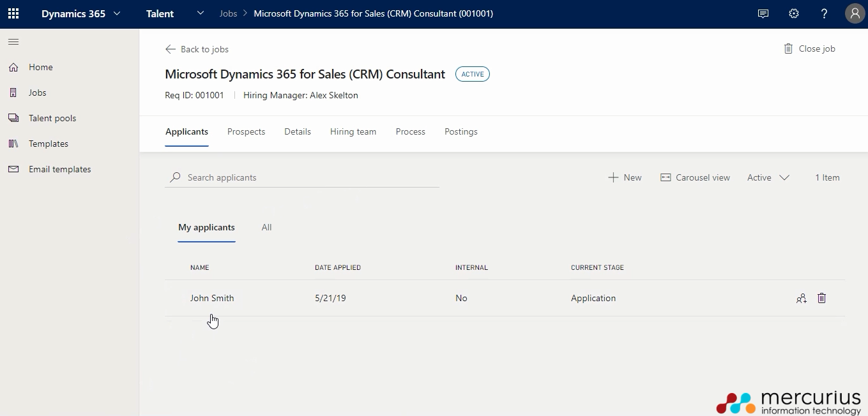Screen dimensions: 868x416
Task: Open the feedback chat icon
Action: (x=763, y=13)
